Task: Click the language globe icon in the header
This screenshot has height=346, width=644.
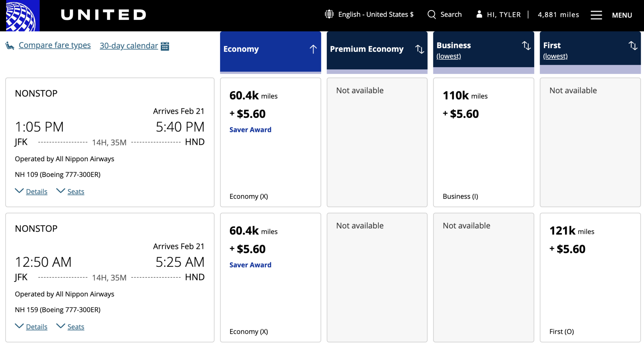Action: (x=329, y=14)
